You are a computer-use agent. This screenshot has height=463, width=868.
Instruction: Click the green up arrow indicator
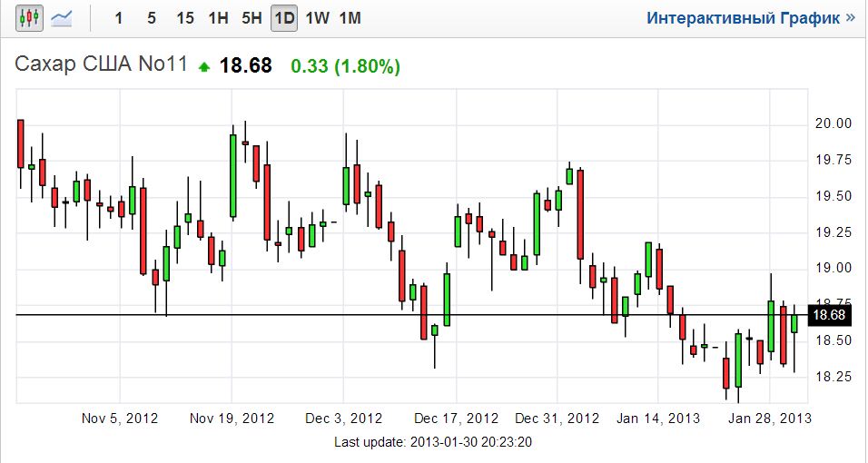coord(204,67)
